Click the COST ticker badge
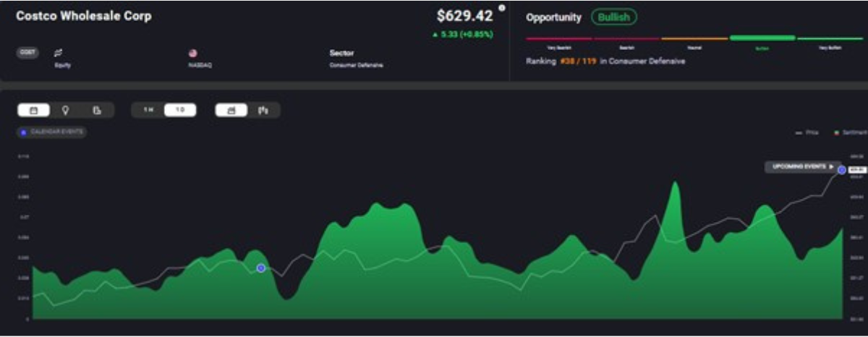 [27, 53]
